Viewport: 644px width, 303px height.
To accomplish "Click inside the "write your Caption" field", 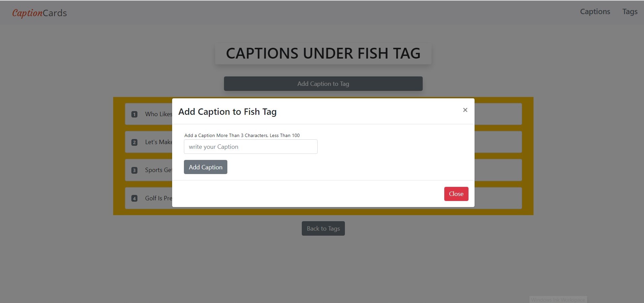I will pos(251,146).
